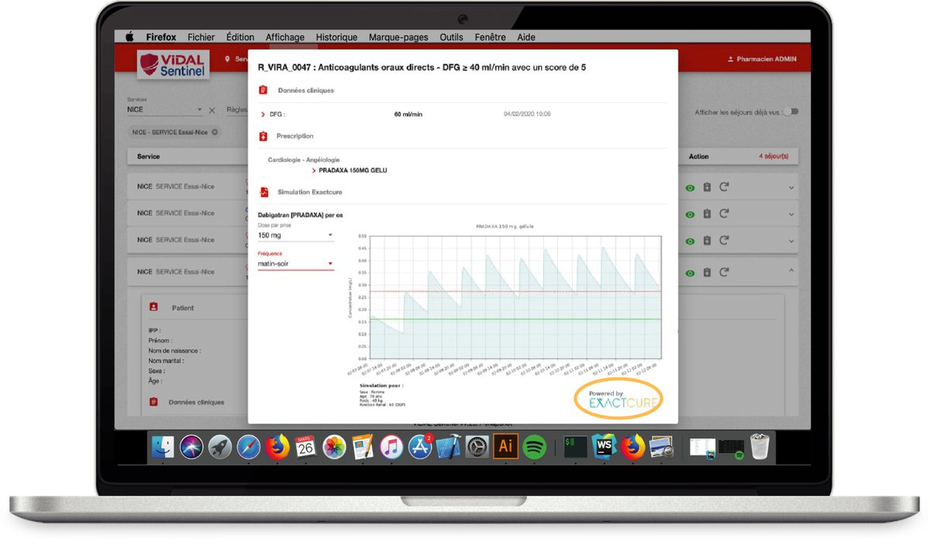
Task: Click the Prescription section icon in dialog
Action: click(263, 136)
